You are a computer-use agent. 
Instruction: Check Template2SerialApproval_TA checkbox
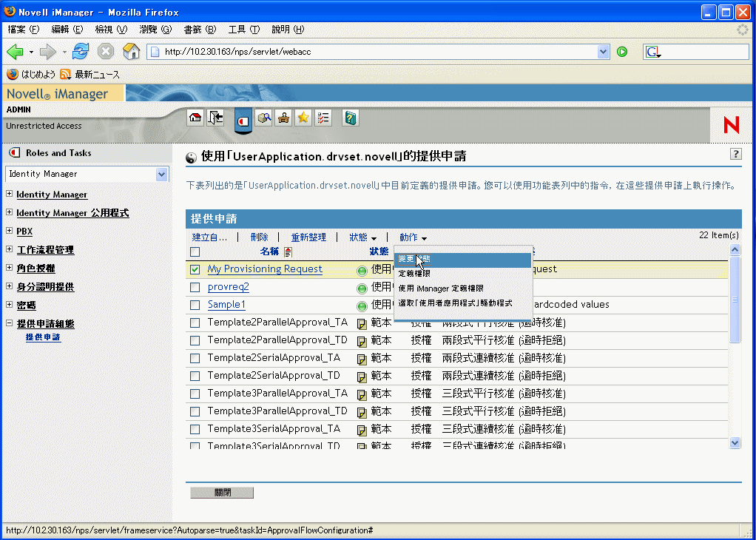point(195,358)
